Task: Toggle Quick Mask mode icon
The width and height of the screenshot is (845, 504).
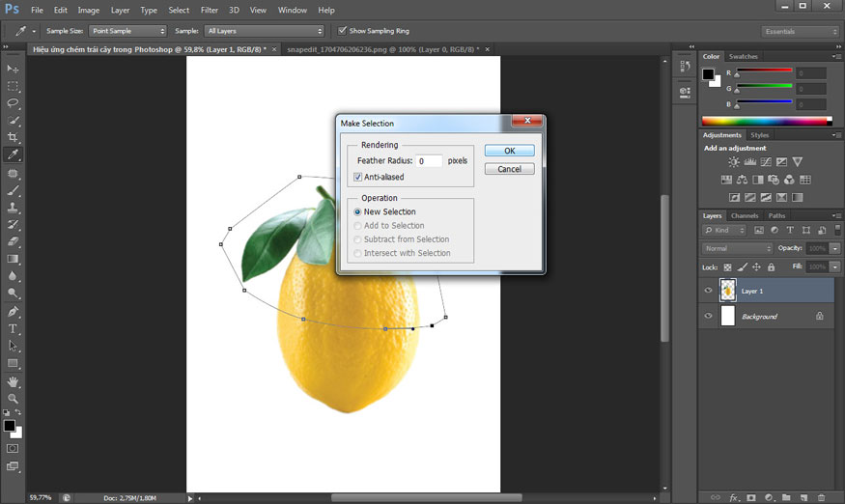Action: click(x=13, y=448)
